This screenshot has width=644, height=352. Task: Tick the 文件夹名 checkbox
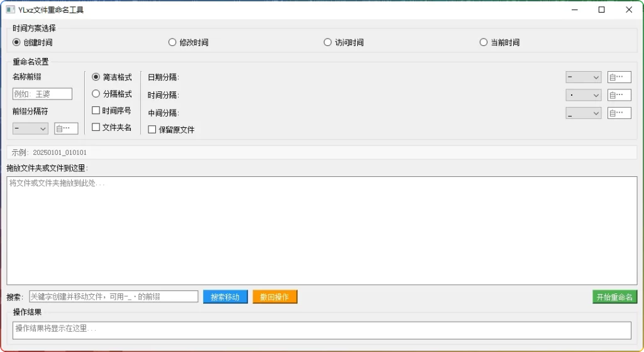[96, 127]
